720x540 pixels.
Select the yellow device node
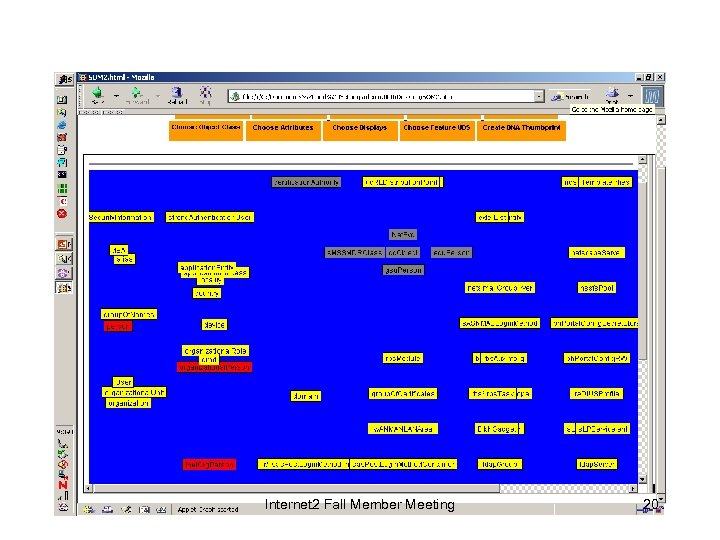(214, 325)
